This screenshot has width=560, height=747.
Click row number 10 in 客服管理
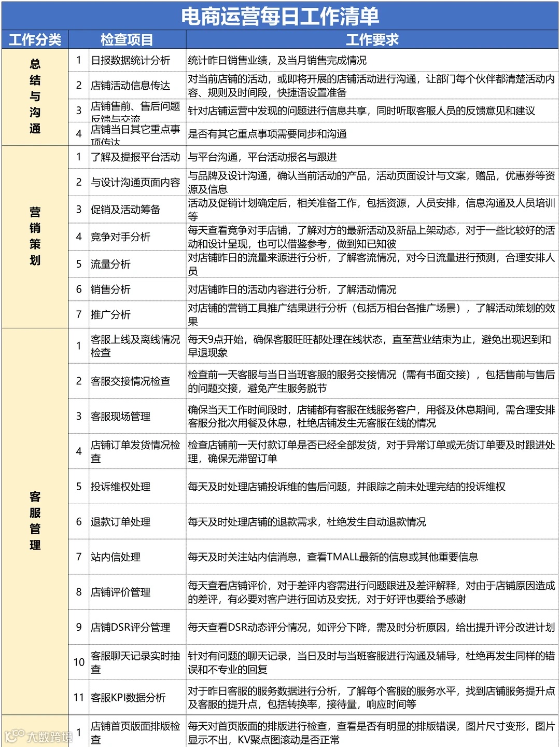(x=79, y=662)
